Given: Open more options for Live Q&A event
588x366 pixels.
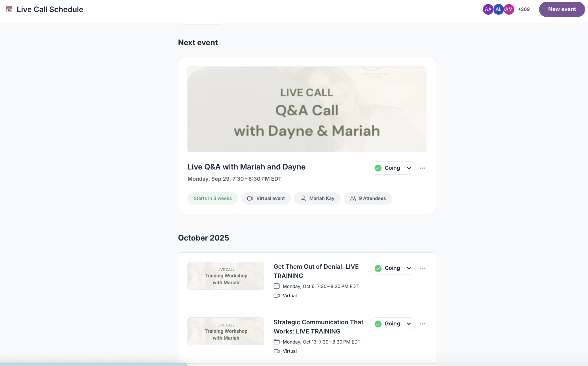Looking at the screenshot, I should 422,168.
